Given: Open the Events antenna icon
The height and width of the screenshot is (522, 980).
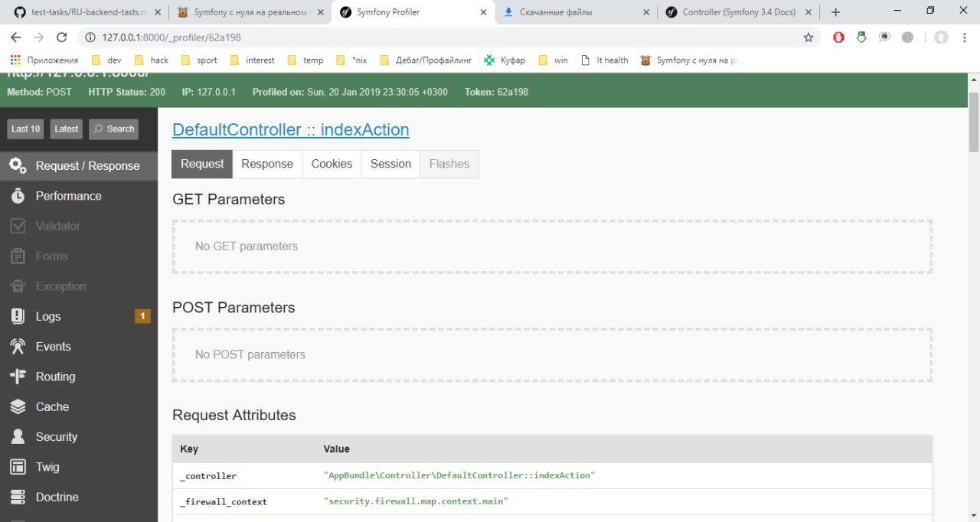Looking at the screenshot, I should 18,347.
